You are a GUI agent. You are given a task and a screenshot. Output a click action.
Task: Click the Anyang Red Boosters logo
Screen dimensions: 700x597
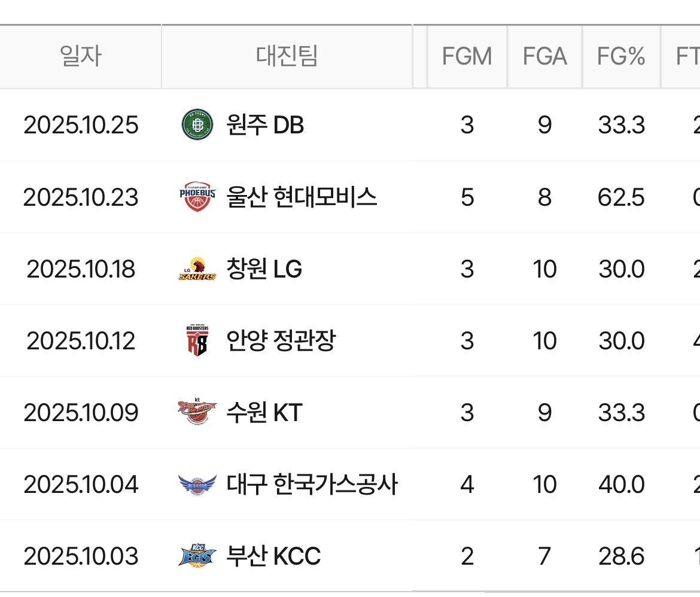coord(197,341)
